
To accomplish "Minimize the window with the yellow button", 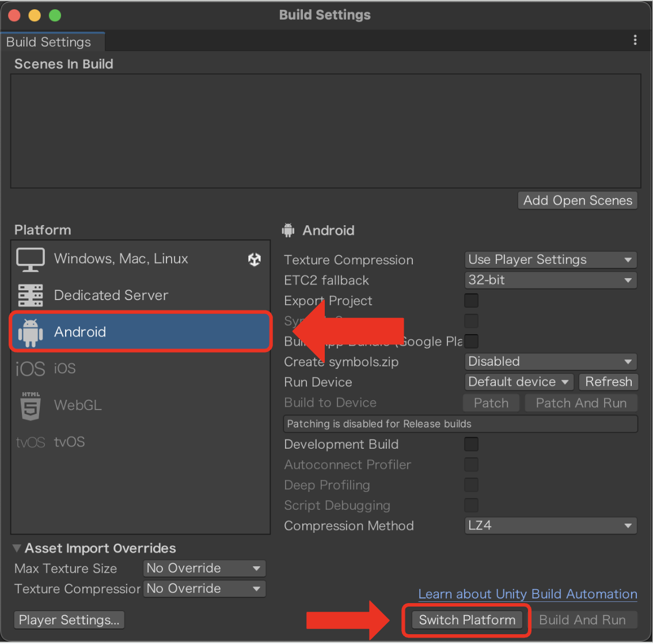I will pyautogui.click(x=35, y=16).
